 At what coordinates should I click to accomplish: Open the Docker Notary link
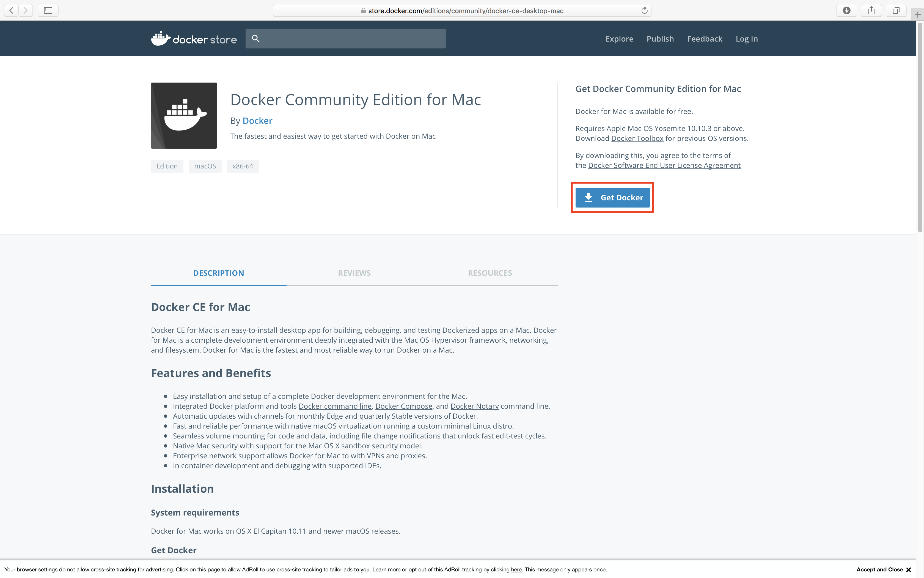point(475,406)
